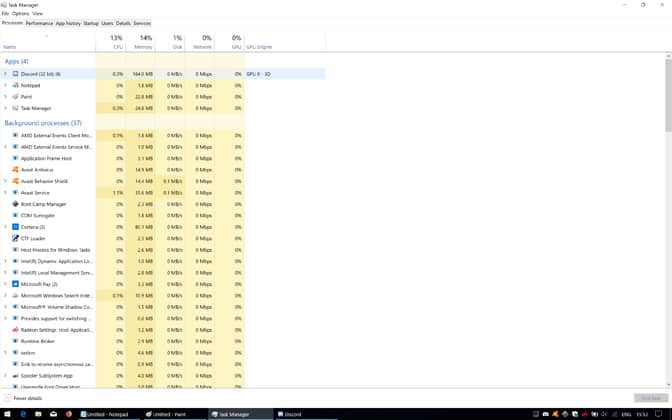Open Mail app from the taskbar
Viewport: 672px width, 420px height.
[x=54, y=414]
